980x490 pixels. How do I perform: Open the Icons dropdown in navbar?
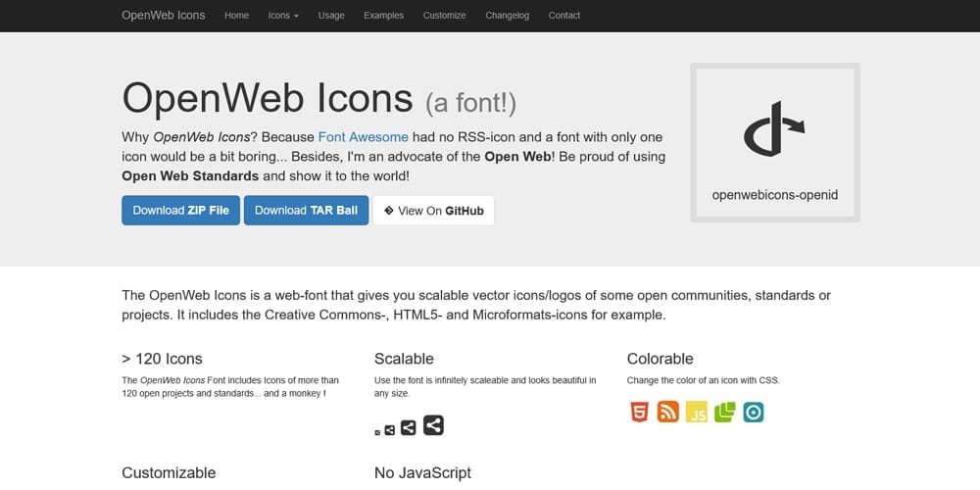283,16
